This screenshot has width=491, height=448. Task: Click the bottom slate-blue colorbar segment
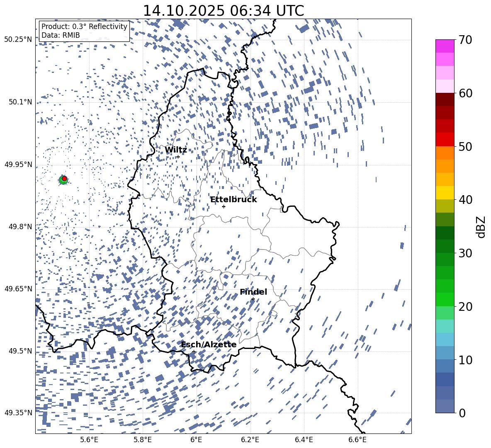445,406
